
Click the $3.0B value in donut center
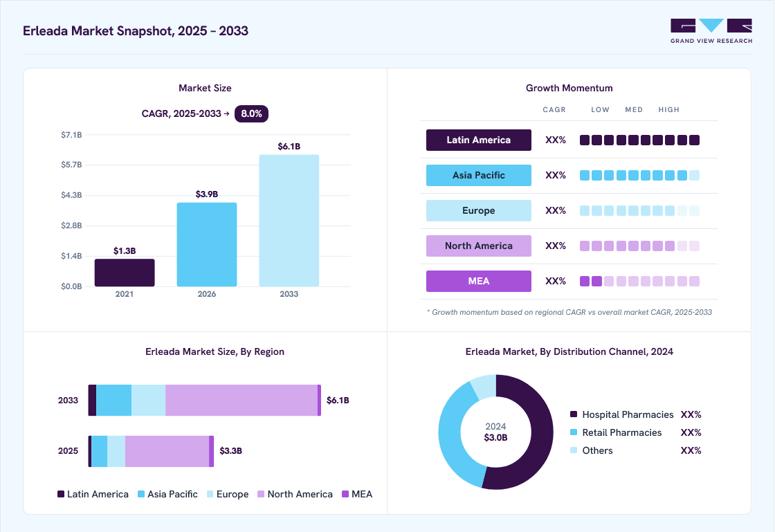point(495,438)
